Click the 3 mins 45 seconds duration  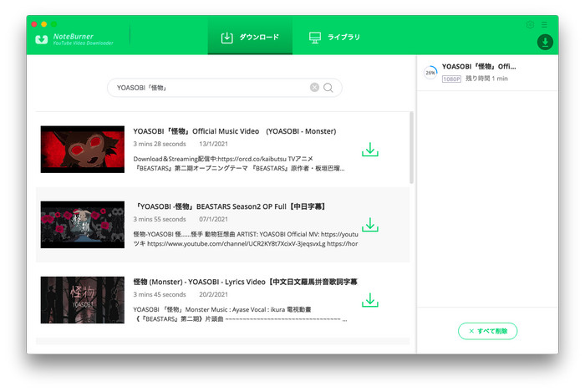tap(160, 295)
